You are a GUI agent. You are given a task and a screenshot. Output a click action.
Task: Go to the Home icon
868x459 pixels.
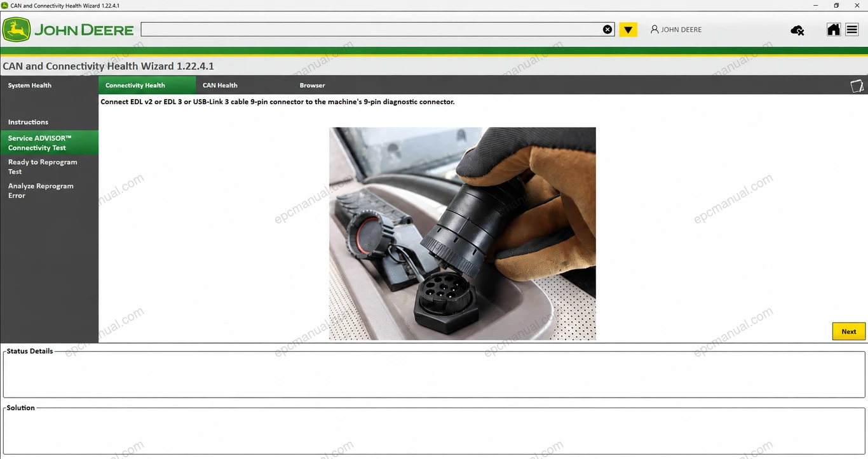[x=834, y=29]
